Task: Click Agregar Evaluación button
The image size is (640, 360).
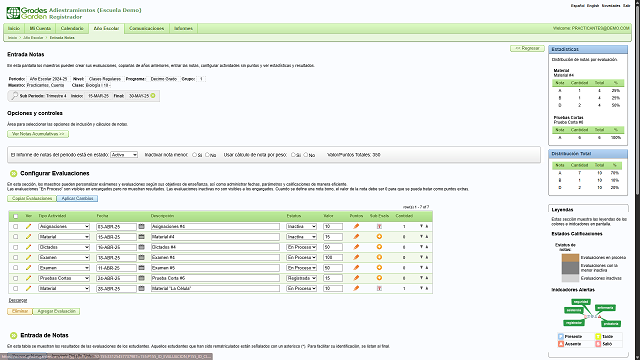Action: click(56, 311)
